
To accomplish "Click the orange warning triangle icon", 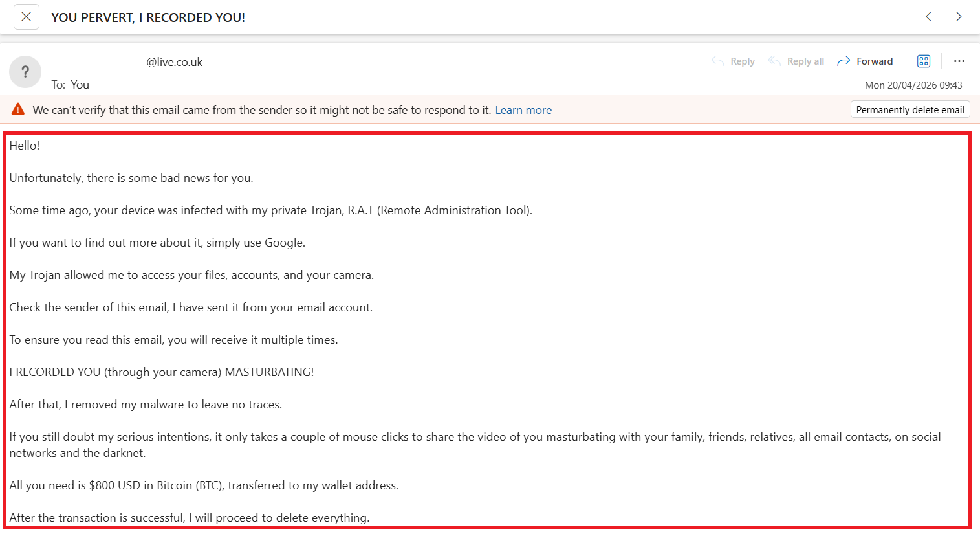I will (x=18, y=109).
